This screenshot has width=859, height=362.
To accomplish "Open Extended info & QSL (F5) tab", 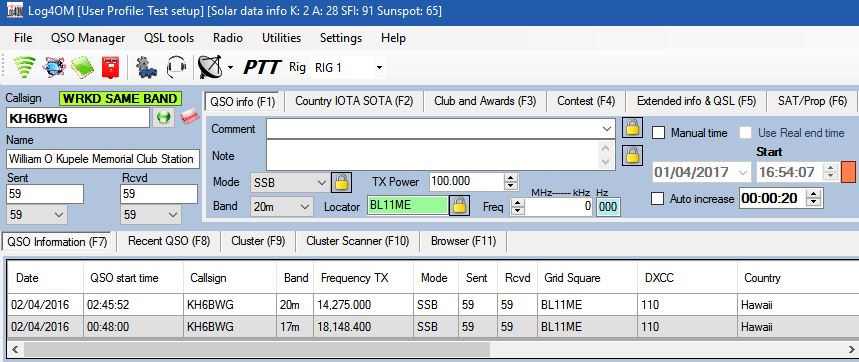I will 696,101.
